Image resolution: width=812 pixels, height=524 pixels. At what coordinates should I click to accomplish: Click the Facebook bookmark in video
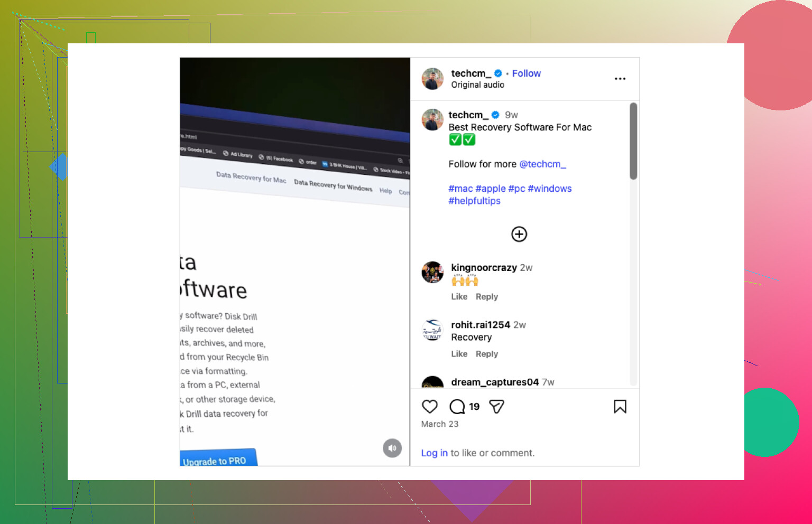point(275,158)
